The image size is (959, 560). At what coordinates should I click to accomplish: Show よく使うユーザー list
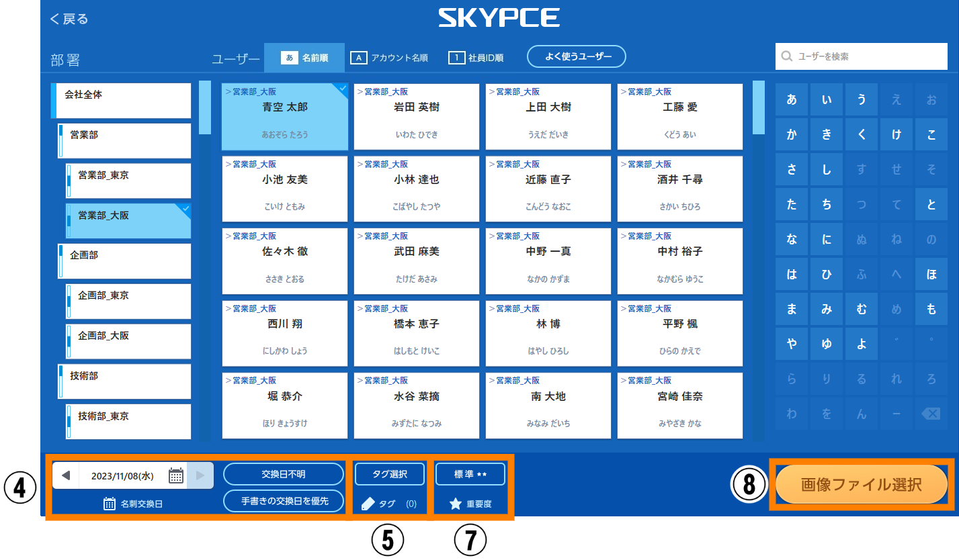pyautogui.click(x=577, y=57)
